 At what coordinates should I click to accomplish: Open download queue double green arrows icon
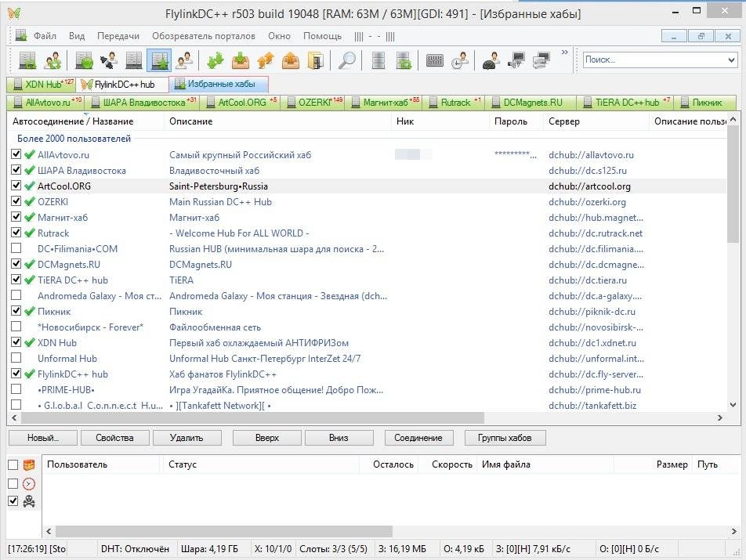click(x=215, y=60)
